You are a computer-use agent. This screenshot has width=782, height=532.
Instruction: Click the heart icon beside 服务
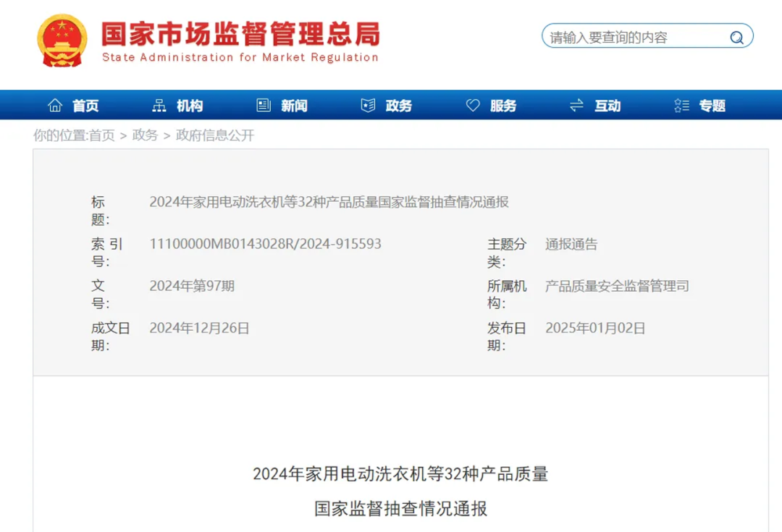[x=473, y=106]
